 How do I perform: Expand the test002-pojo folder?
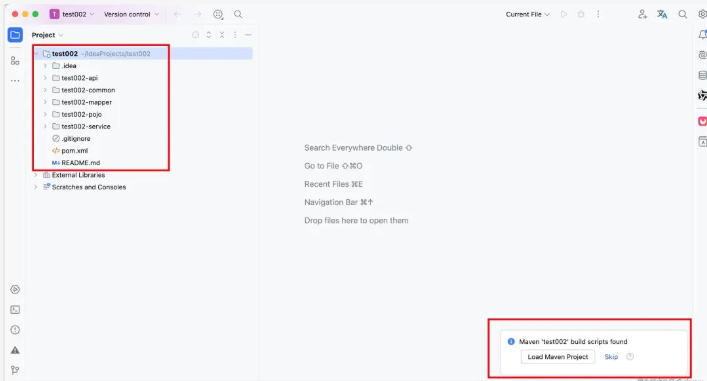(45, 115)
